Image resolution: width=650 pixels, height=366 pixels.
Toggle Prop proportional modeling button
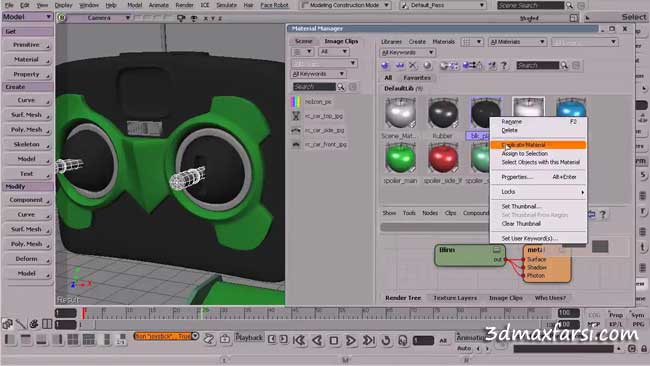(616, 315)
